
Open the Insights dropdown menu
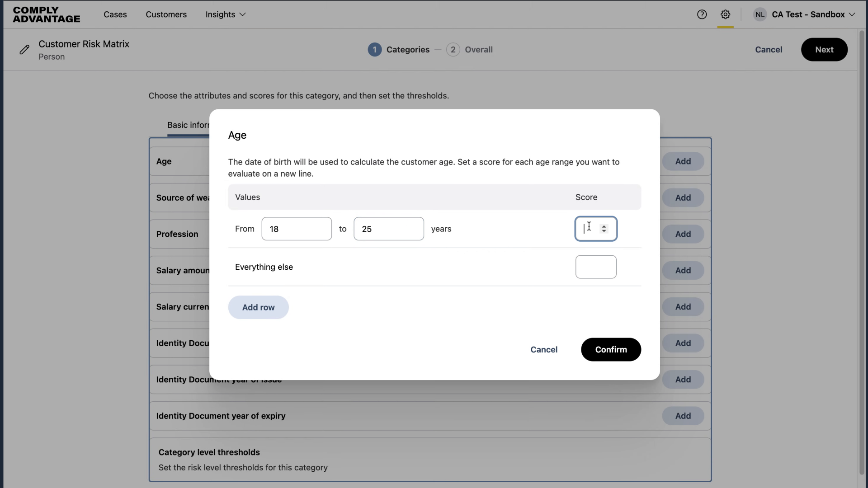click(225, 14)
